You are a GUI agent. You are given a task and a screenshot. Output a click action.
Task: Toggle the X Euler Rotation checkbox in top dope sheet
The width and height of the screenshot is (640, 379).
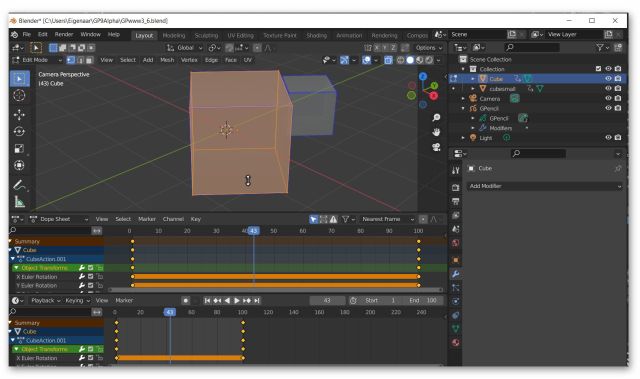click(91, 277)
